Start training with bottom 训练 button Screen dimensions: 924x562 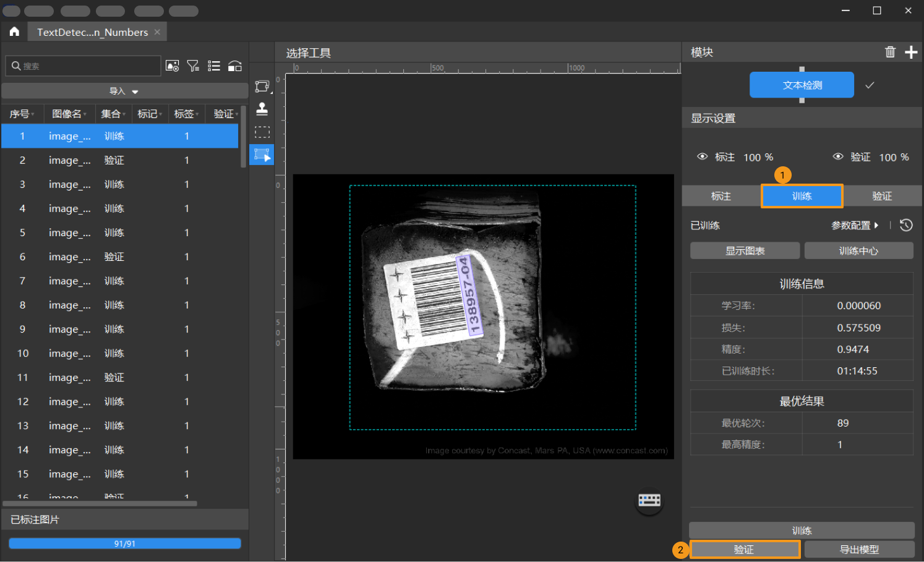point(802,530)
